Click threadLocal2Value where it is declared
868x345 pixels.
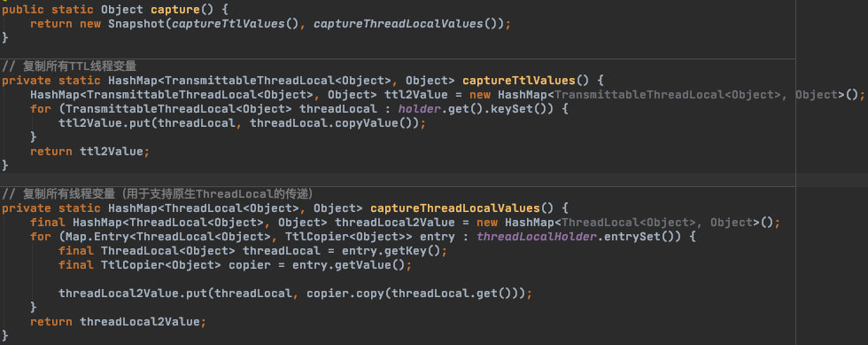point(395,223)
